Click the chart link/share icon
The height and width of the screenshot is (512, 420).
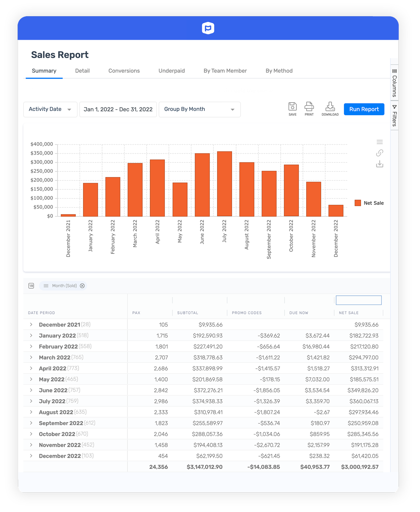tap(380, 153)
